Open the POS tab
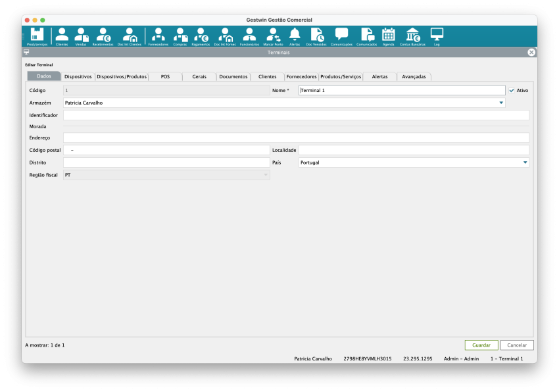 [x=165, y=76]
